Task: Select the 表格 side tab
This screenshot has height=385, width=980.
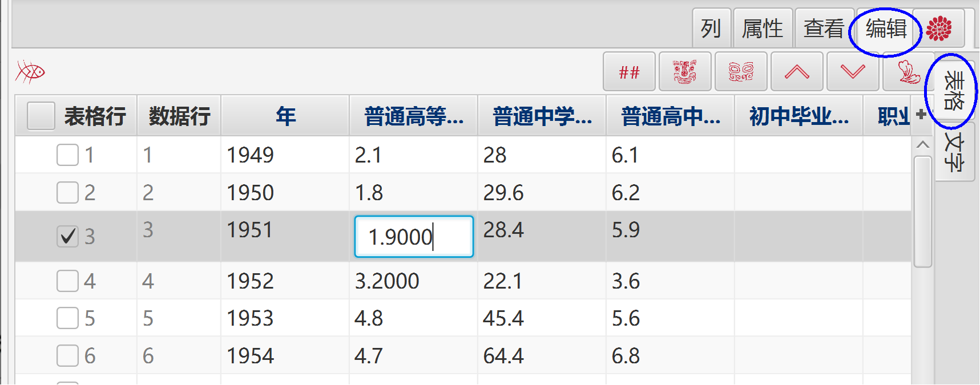Action: 954,90
